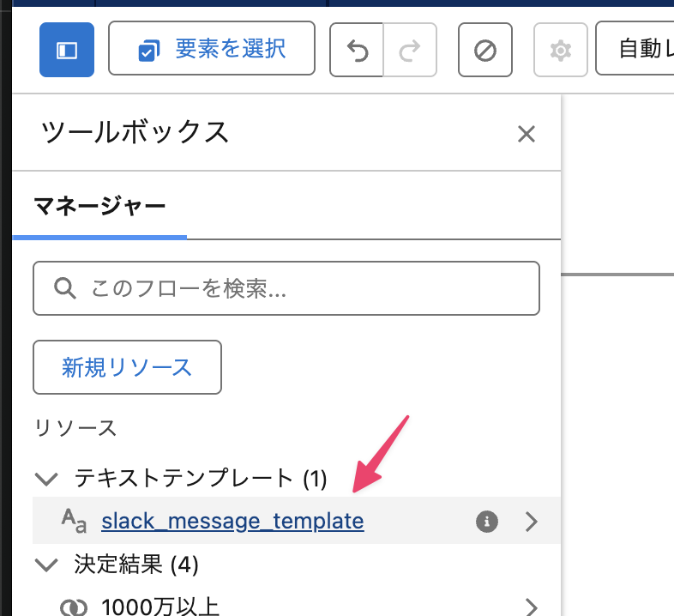
Task: Undo the last flow change
Action: [x=357, y=51]
